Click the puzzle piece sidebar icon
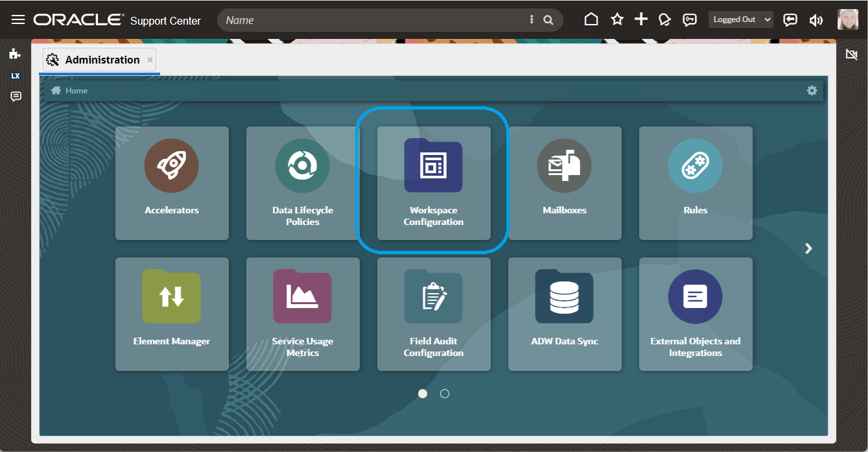Image resolution: width=868 pixels, height=452 pixels. [x=15, y=54]
